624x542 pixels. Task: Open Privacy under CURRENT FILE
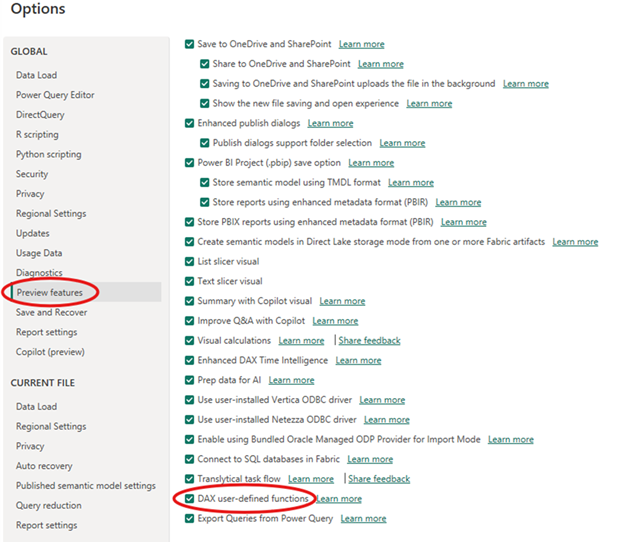click(30, 446)
